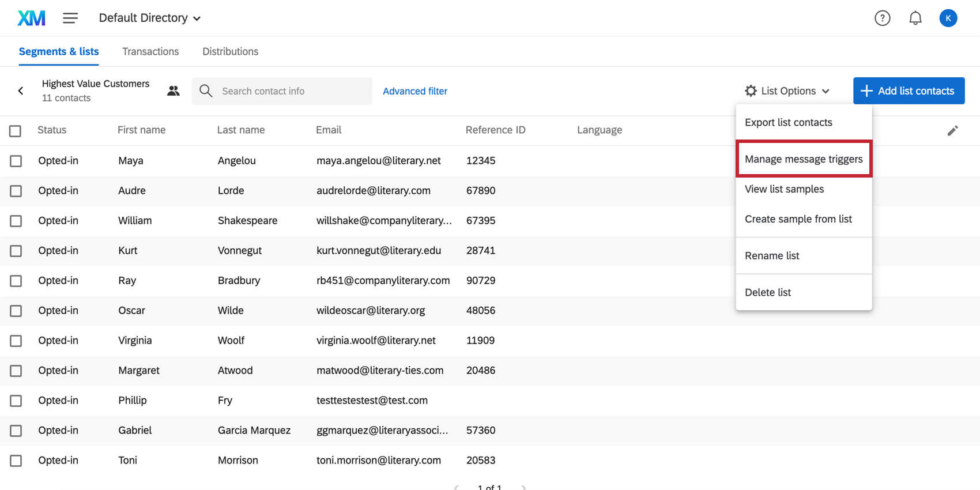
Task: Click the pencil edit columns icon
Action: point(952,131)
